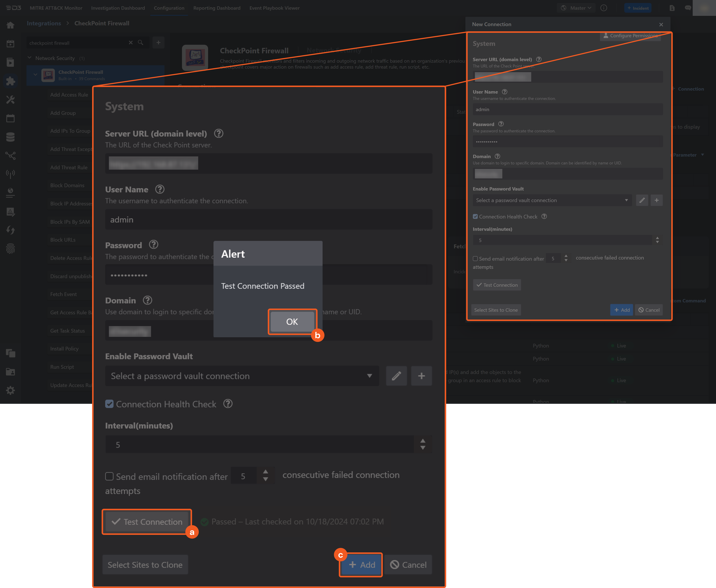Screen dimensions: 716x588
Task: Click the Test Connection button
Action: 146,522
